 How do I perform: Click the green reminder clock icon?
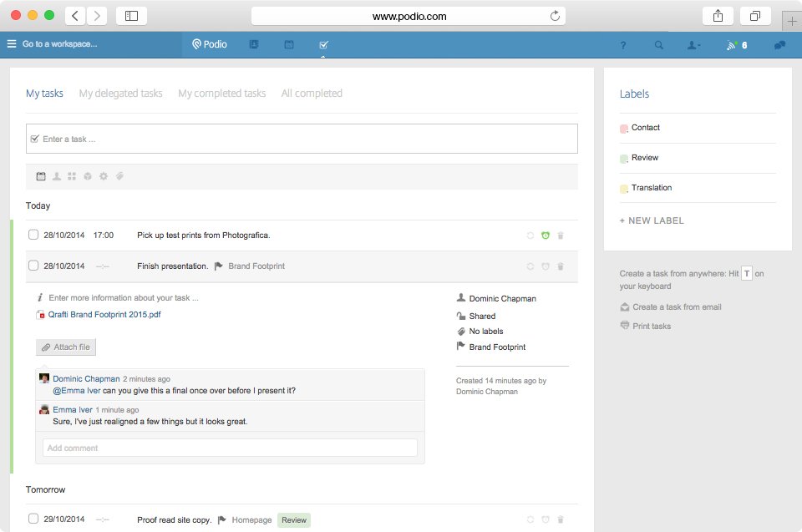tap(546, 236)
